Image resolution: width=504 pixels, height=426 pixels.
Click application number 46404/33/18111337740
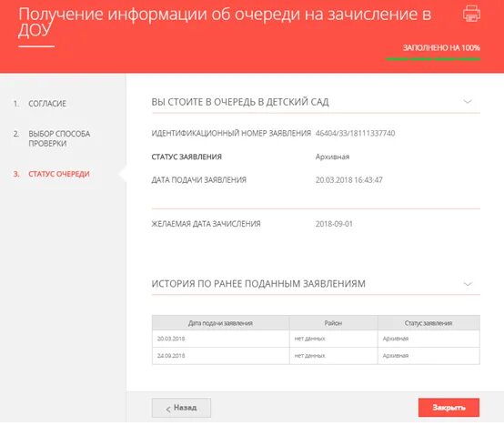click(x=355, y=133)
